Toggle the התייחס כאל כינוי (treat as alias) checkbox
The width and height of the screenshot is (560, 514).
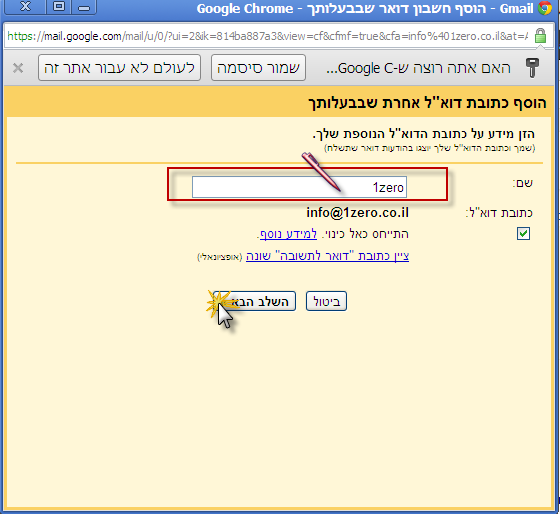click(523, 234)
